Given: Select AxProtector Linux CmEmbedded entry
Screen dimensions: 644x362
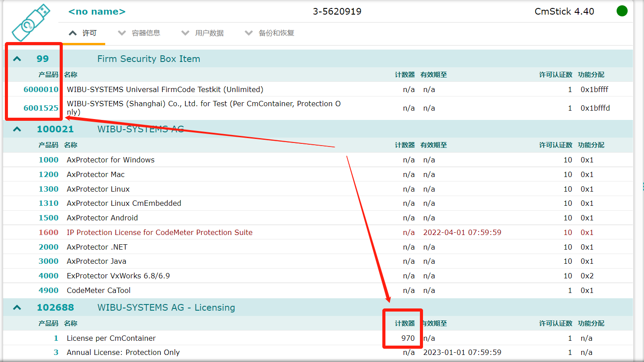Looking at the screenshot, I should coord(124,203).
